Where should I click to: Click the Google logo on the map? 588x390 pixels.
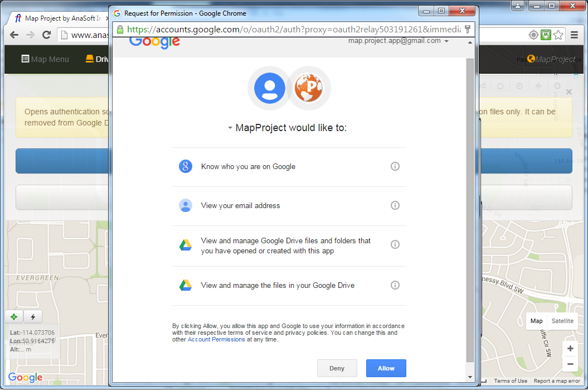point(25,377)
